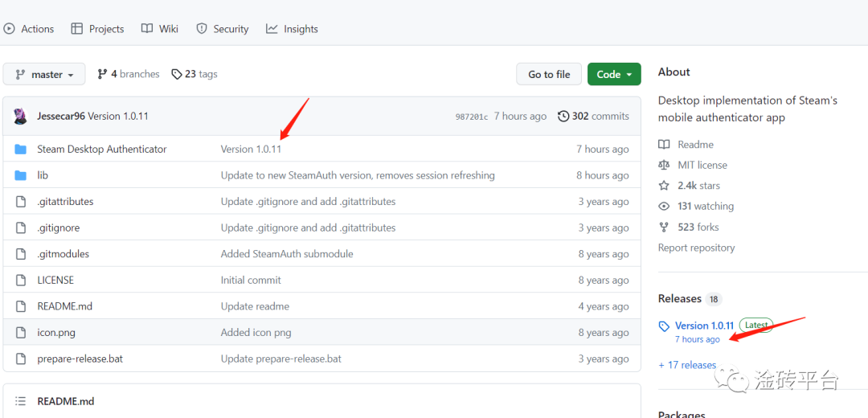Image resolution: width=868 pixels, height=418 pixels.
Task: Open the 'Added icon png' commit link
Action: click(x=256, y=333)
